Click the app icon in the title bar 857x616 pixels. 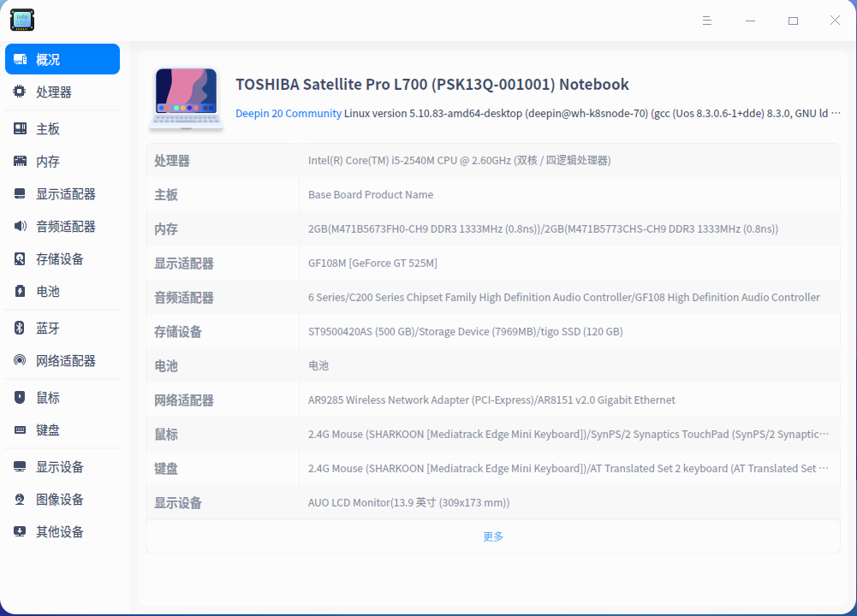(x=21, y=20)
